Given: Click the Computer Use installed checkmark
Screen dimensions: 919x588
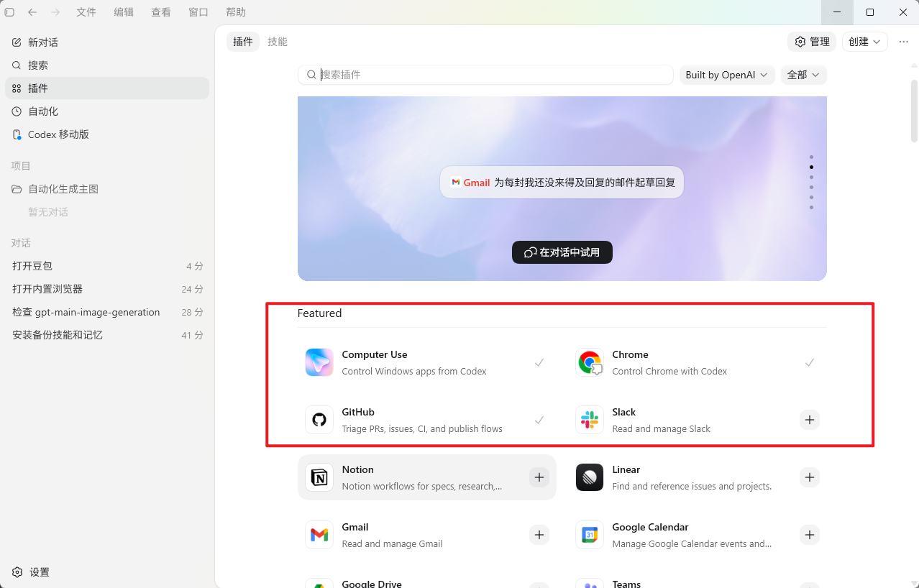Looking at the screenshot, I should 539,362.
